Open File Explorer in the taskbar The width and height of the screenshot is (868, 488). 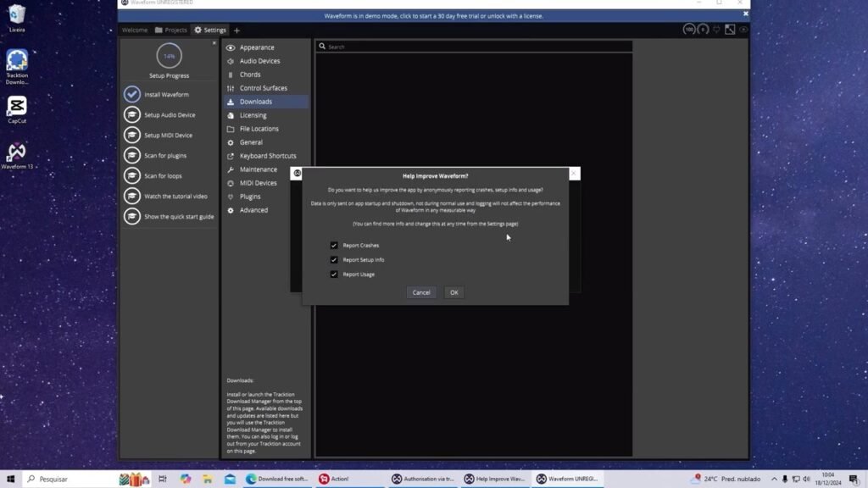(x=207, y=480)
